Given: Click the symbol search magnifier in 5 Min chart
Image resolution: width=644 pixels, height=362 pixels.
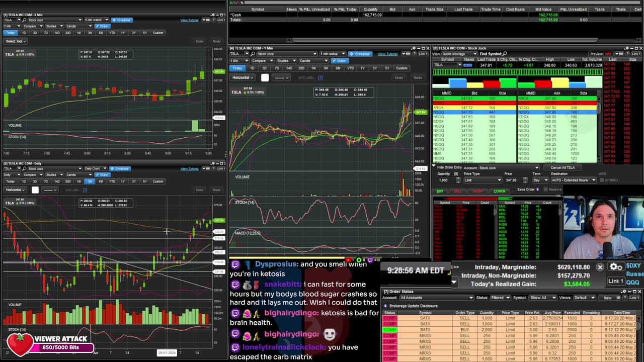Looking at the screenshot, I should tap(24, 20).
